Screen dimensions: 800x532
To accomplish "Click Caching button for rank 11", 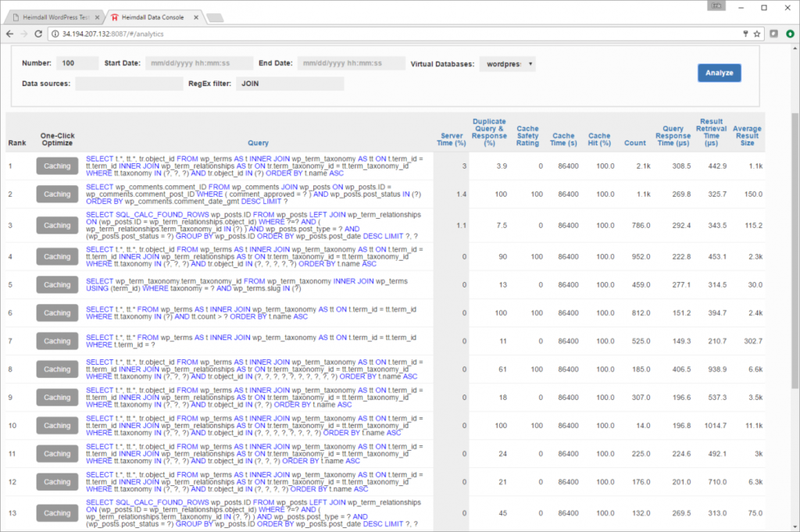I will tap(57, 453).
